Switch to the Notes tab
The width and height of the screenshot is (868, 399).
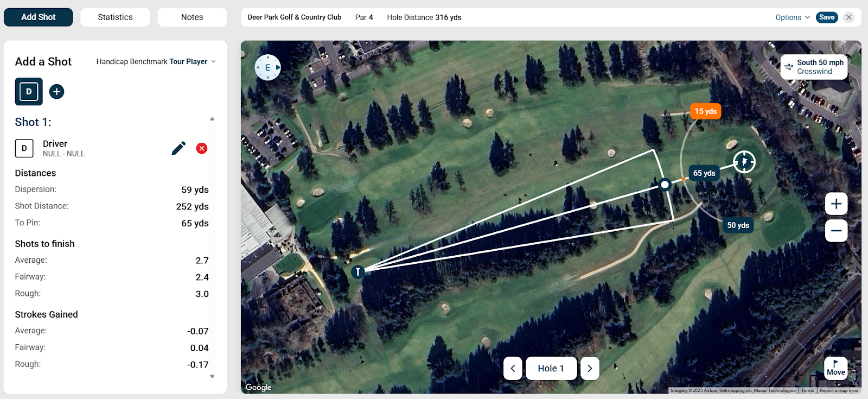pos(192,17)
